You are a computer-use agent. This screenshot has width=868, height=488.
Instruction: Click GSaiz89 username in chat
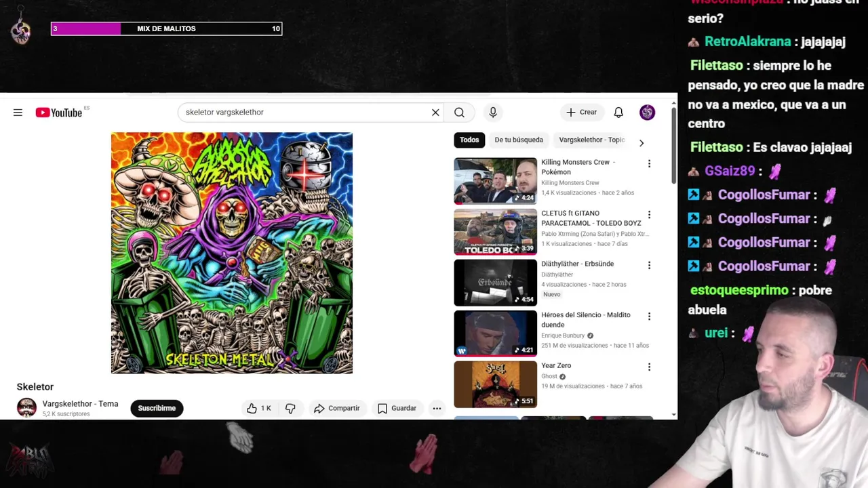click(730, 171)
